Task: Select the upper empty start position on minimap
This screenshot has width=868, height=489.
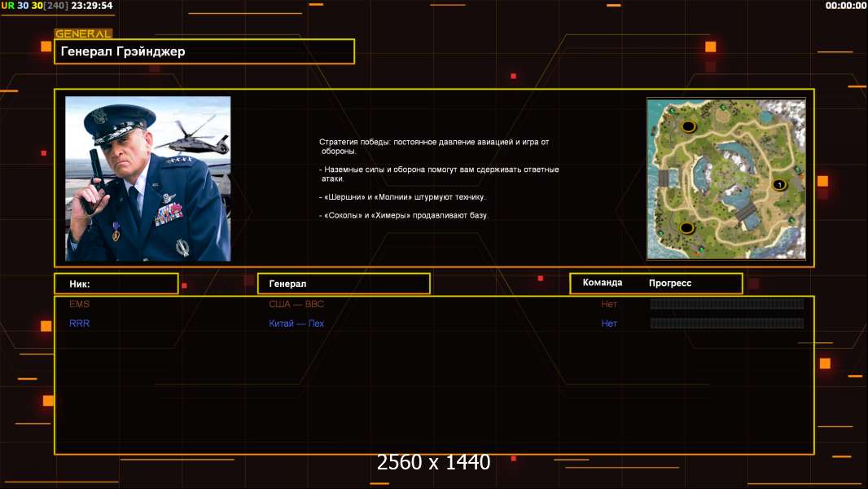Action: coord(688,127)
